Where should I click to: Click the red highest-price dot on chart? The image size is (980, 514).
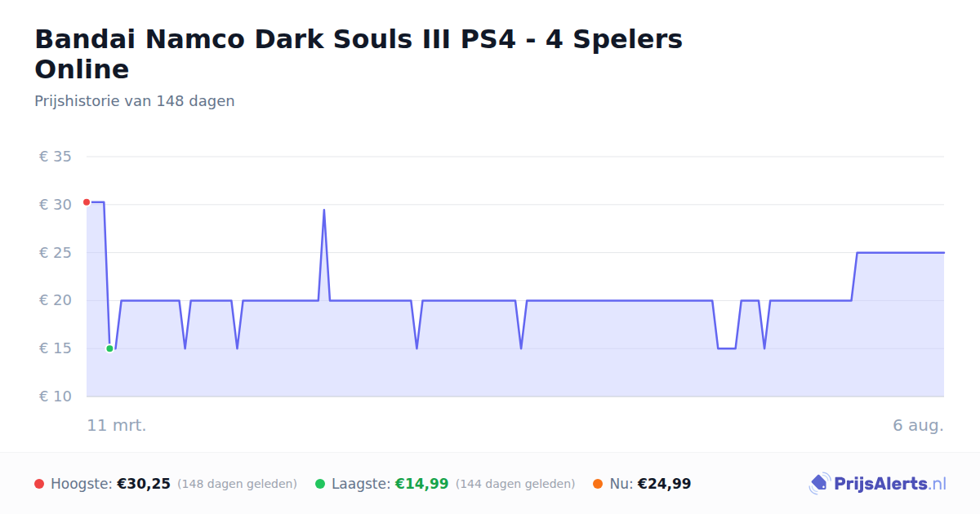87,202
